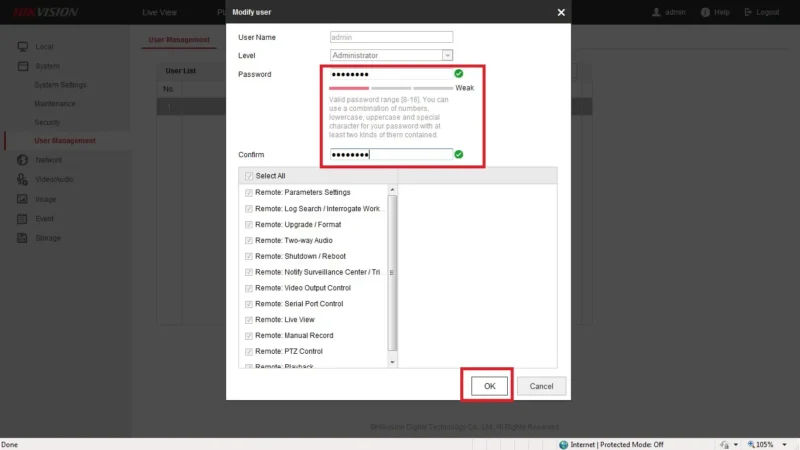Toggle Remote: Shutdown / Reboot checkbox

pos(248,256)
